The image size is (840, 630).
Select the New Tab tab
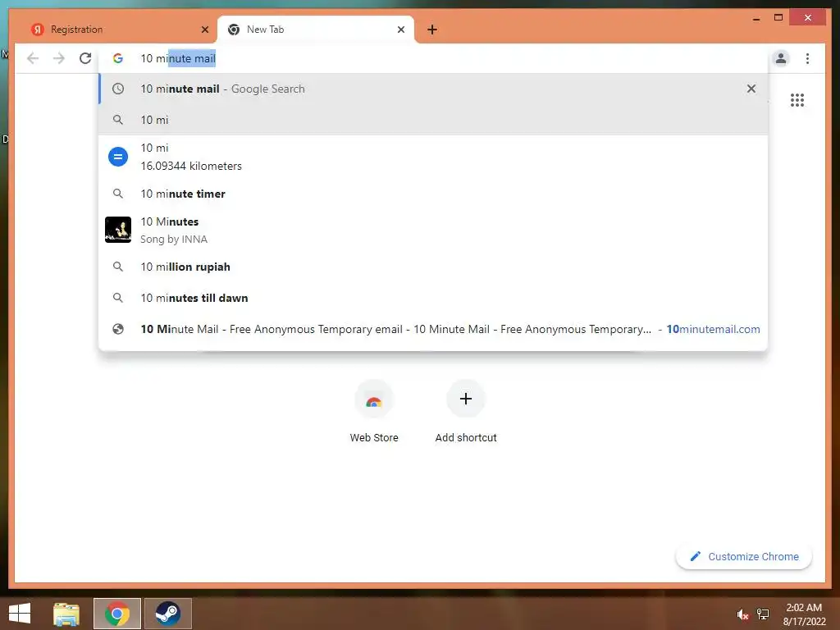tap(316, 30)
